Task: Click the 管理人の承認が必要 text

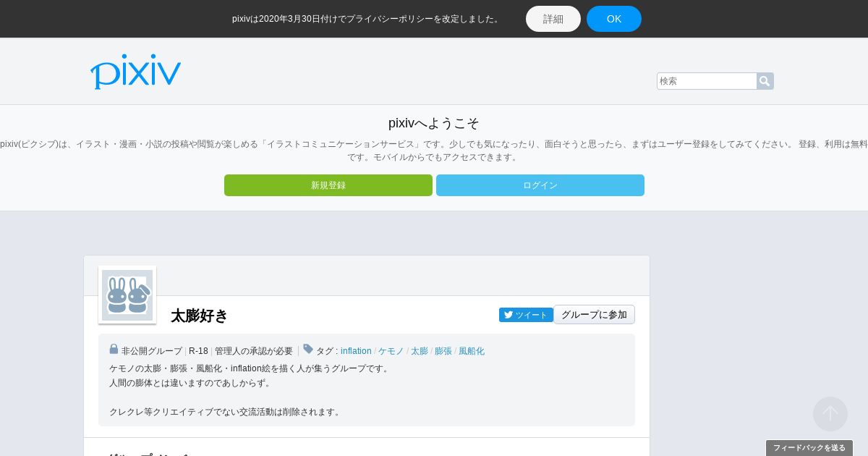Action: (x=254, y=351)
